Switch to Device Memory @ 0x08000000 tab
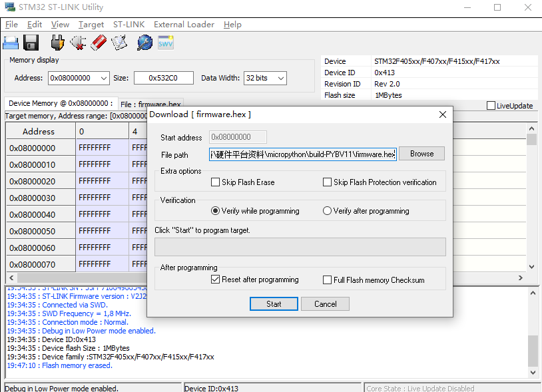Screen dimensions: 542x392 pyautogui.click(x=61, y=103)
